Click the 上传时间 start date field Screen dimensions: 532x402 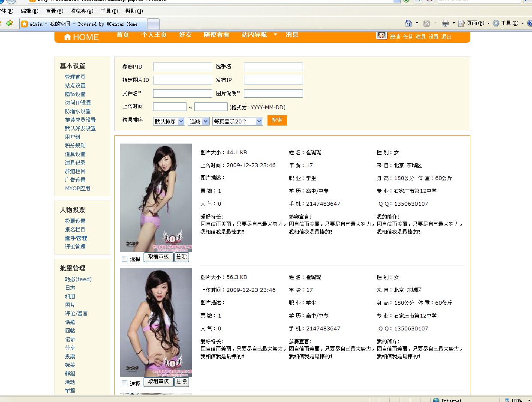pos(170,107)
